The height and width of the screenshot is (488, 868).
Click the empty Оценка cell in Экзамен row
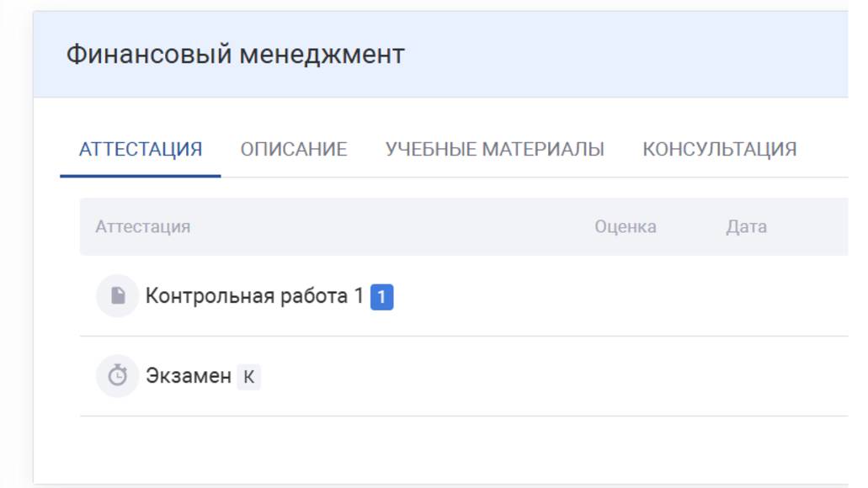click(626, 376)
